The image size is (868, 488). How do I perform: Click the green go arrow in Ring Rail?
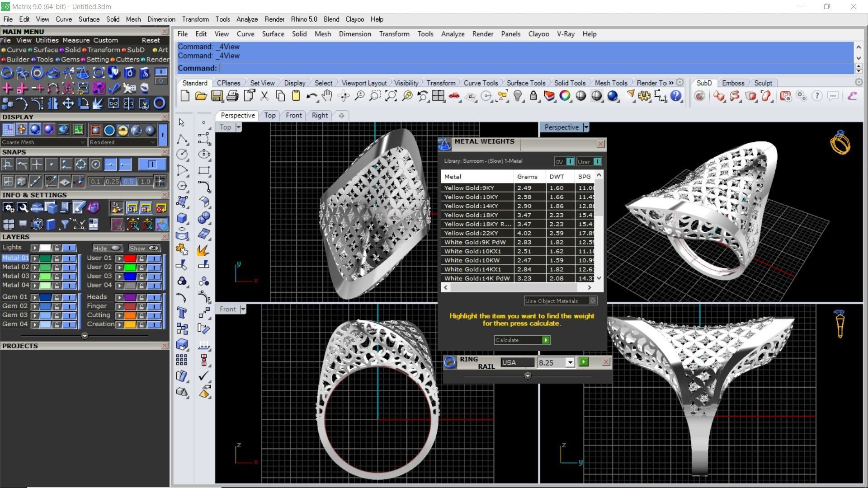(x=584, y=362)
